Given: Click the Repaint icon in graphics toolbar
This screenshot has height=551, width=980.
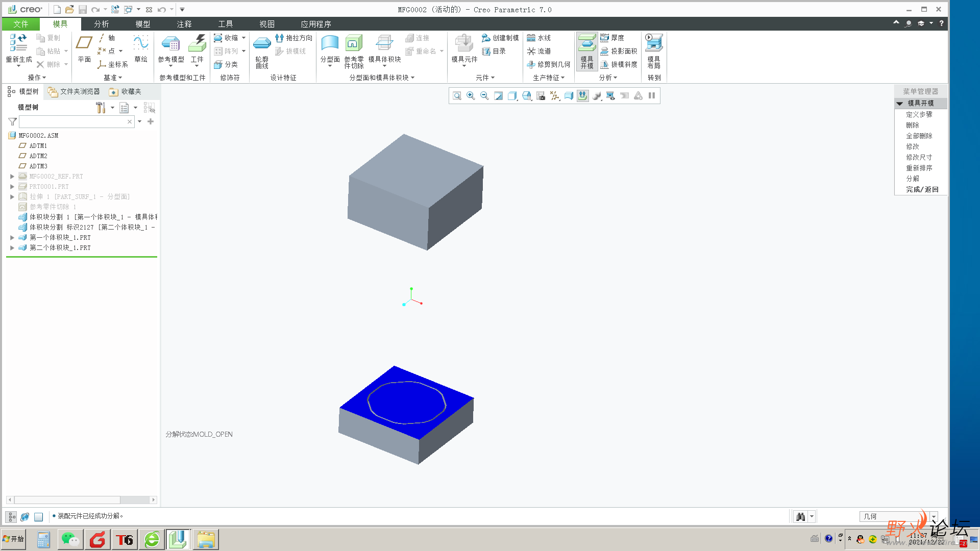Looking at the screenshot, I should (x=498, y=96).
